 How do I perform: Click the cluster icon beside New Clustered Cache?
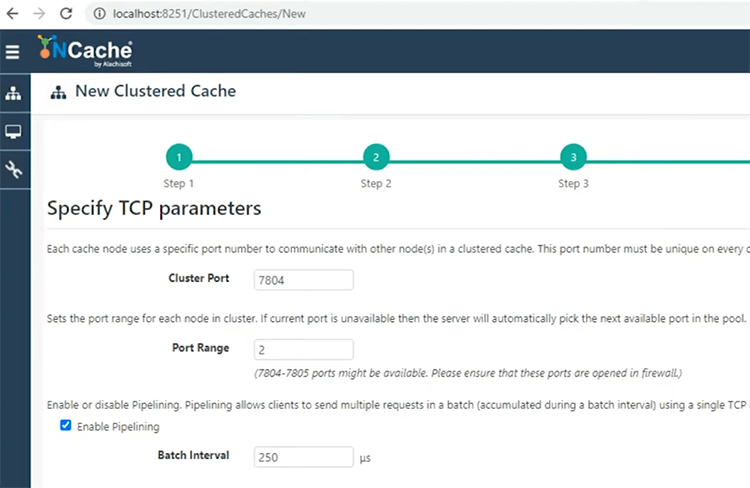point(58,92)
